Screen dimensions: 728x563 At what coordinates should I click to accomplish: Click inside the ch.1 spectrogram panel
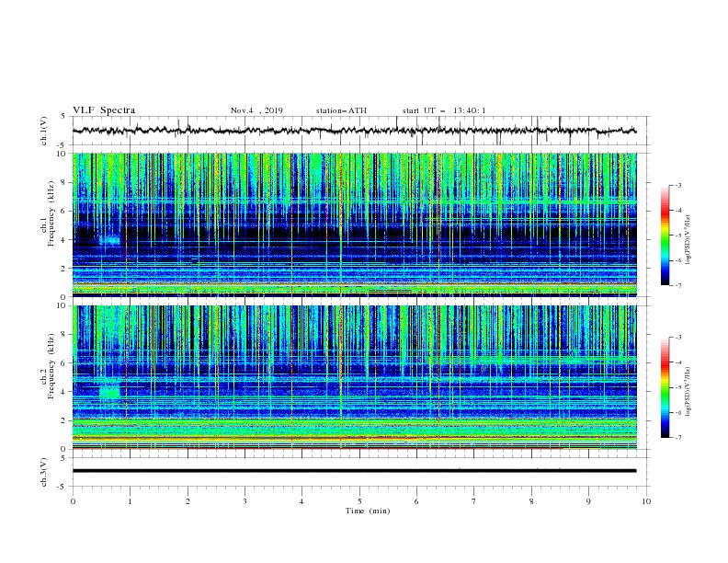354,224
